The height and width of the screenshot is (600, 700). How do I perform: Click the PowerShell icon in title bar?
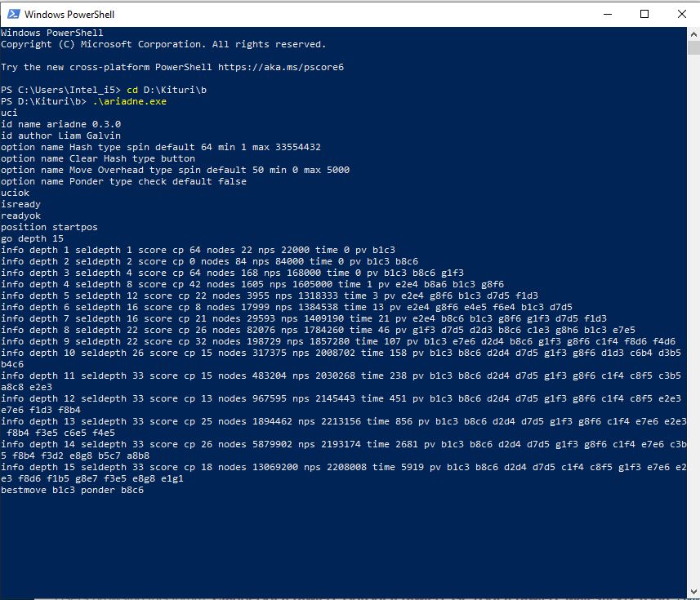coord(13,14)
